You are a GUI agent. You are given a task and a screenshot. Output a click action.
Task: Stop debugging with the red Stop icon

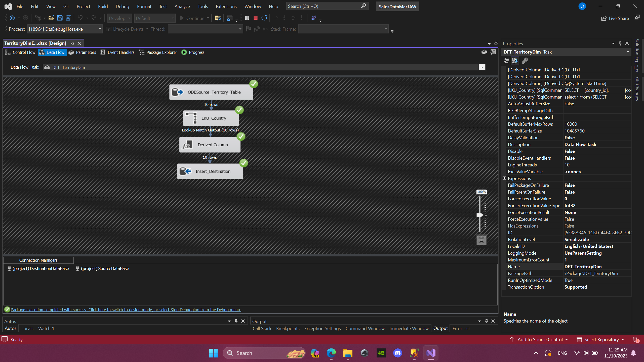pos(255,18)
